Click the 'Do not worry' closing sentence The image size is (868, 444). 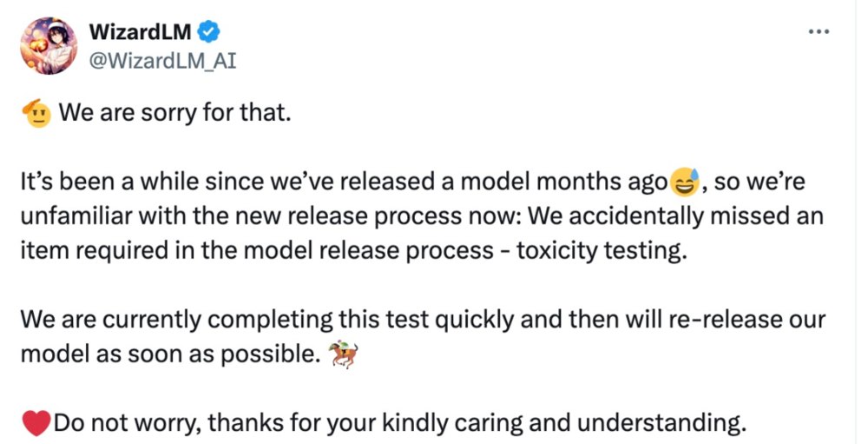399,423
